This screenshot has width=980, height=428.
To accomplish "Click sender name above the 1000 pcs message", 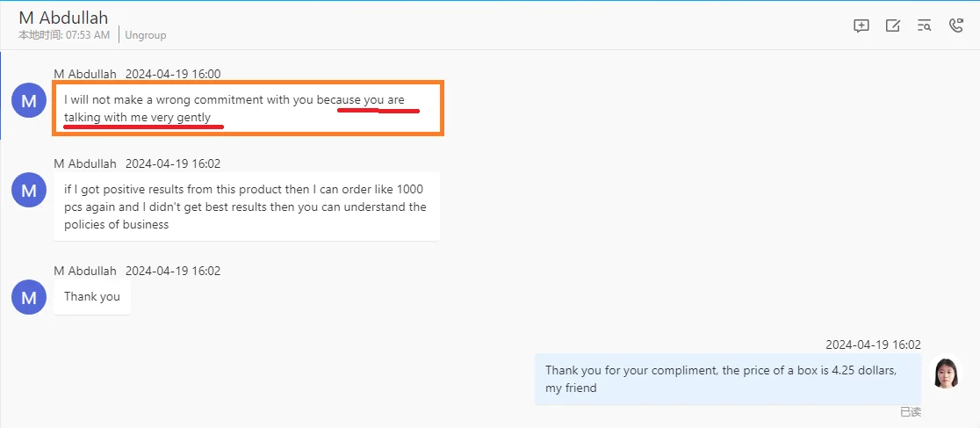I will (x=85, y=163).
